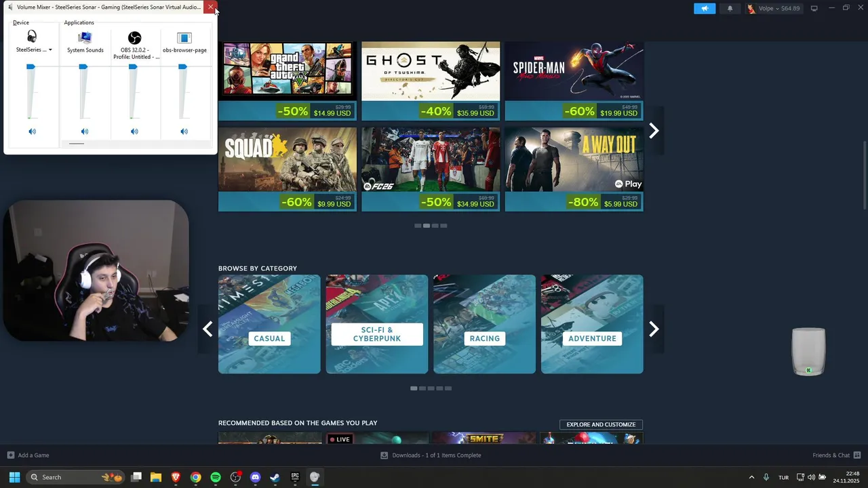Screen dimensions: 868x488
Task: Open the Ghost of Tsushima deal
Action: point(431,81)
